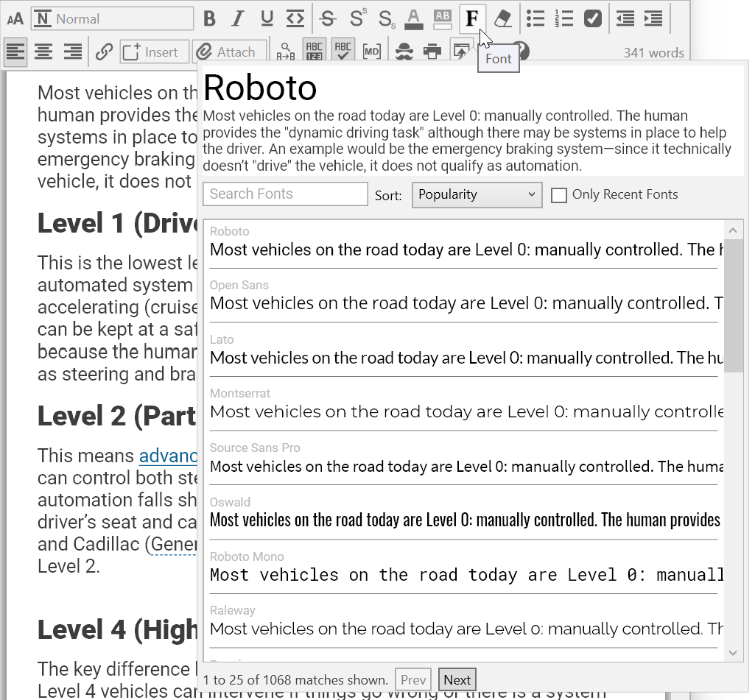Toggle the spell check button

click(343, 52)
